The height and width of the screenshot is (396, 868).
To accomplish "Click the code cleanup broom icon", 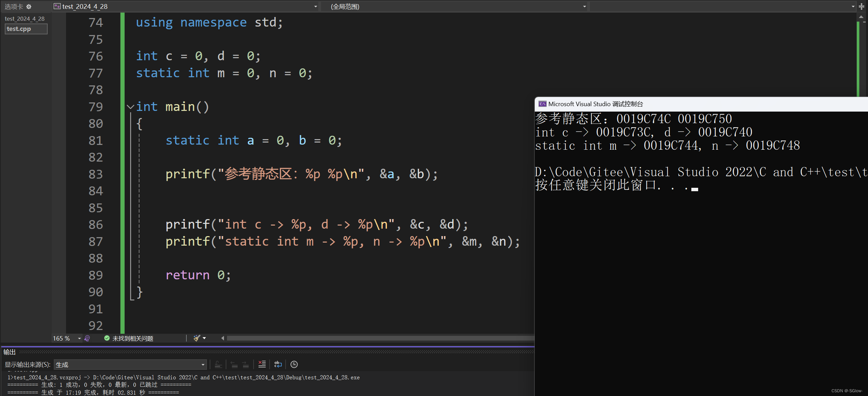I will point(196,338).
